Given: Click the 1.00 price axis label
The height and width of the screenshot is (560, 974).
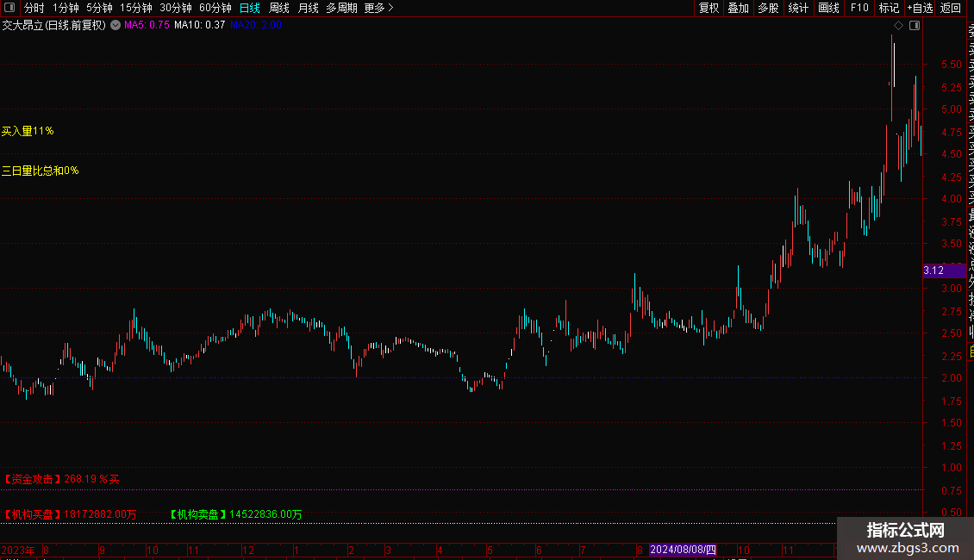Looking at the screenshot, I should click(951, 468).
